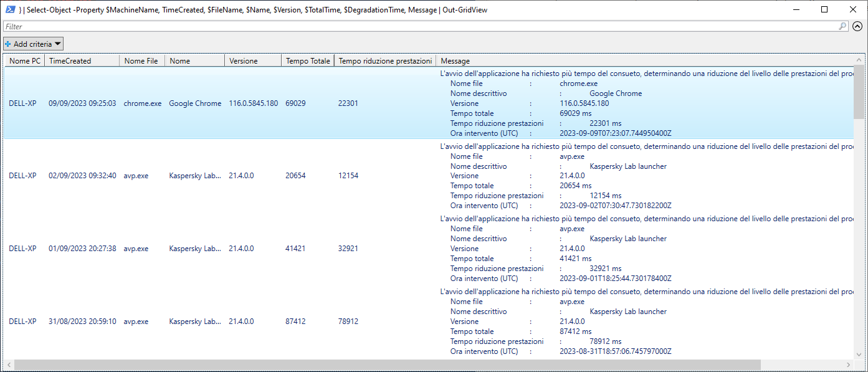868x372 pixels.
Task: Click the horizontal scrollbar left arrow
Action: [9, 365]
